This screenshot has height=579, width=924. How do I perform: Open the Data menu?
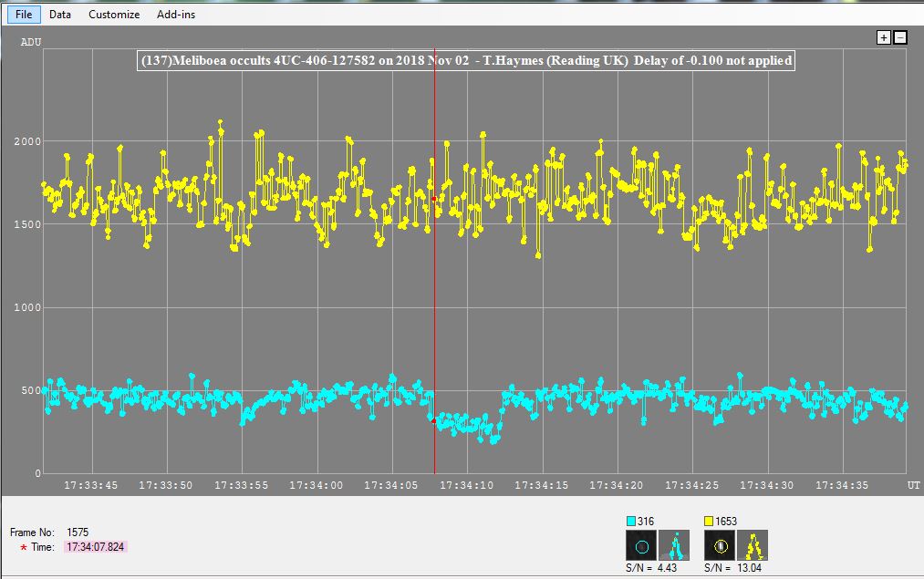[60, 15]
